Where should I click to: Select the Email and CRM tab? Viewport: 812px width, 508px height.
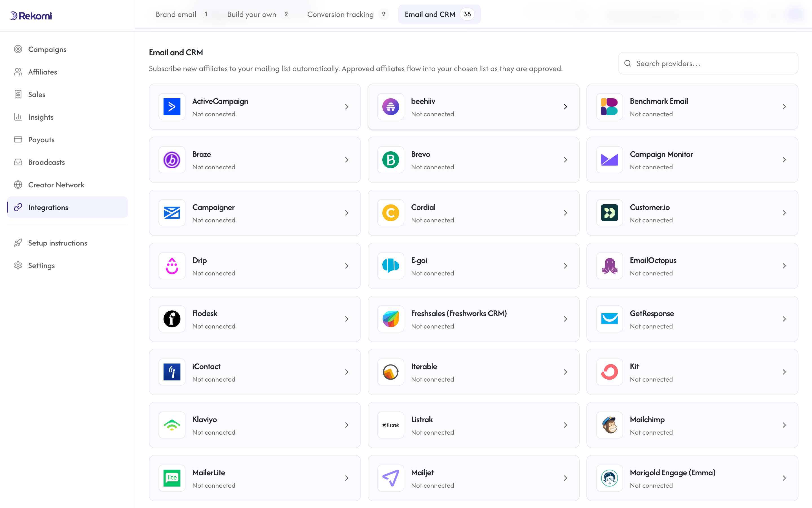click(439, 14)
